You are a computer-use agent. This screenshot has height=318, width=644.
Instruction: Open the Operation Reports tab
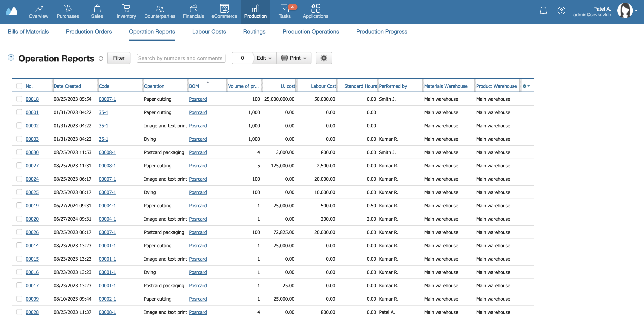pyautogui.click(x=152, y=32)
